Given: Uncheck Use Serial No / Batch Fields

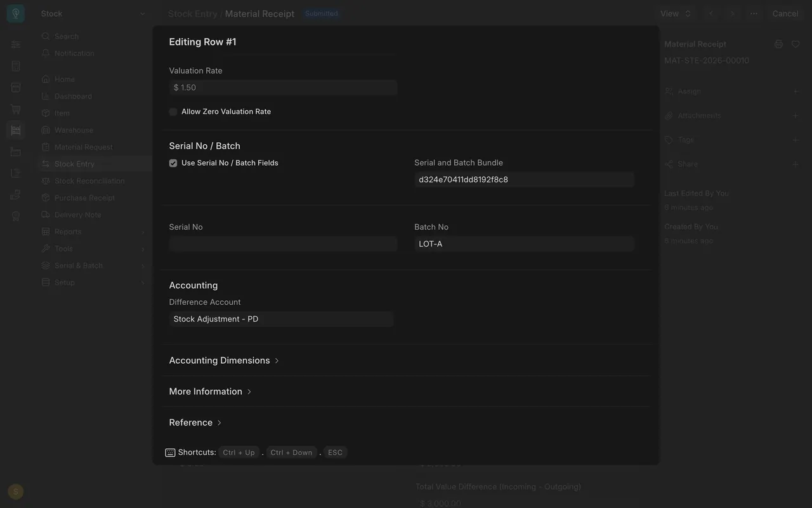Looking at the screenshot, I should 173,163.
